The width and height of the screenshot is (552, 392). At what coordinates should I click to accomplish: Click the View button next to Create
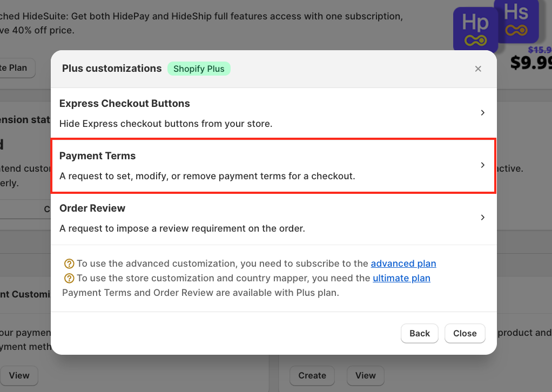pyautogui.click(x=365, y=375)
